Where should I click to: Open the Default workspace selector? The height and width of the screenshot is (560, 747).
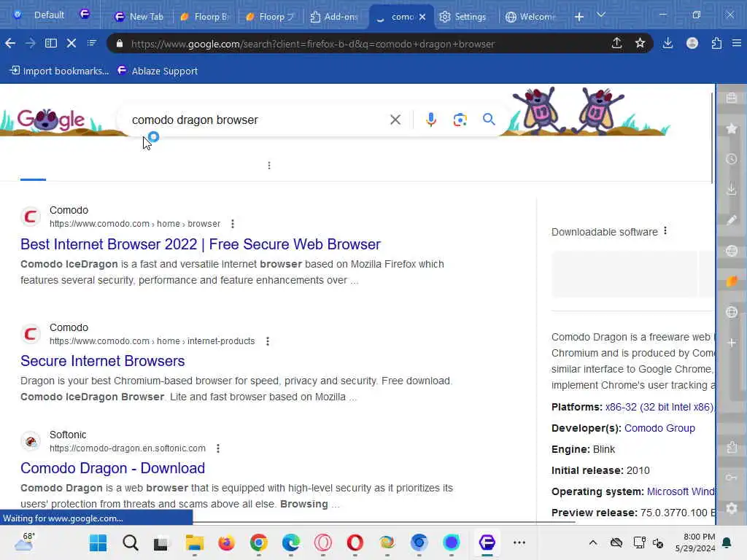[x=41, y=15]
